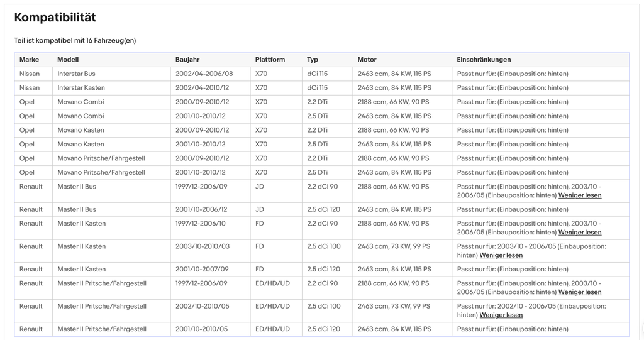Click the Typ column header
The image size is (644, 340).
tap(313, 60)
